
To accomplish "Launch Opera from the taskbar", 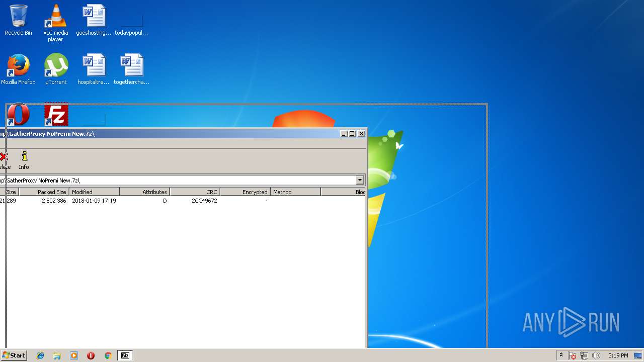I will (91, 355).
